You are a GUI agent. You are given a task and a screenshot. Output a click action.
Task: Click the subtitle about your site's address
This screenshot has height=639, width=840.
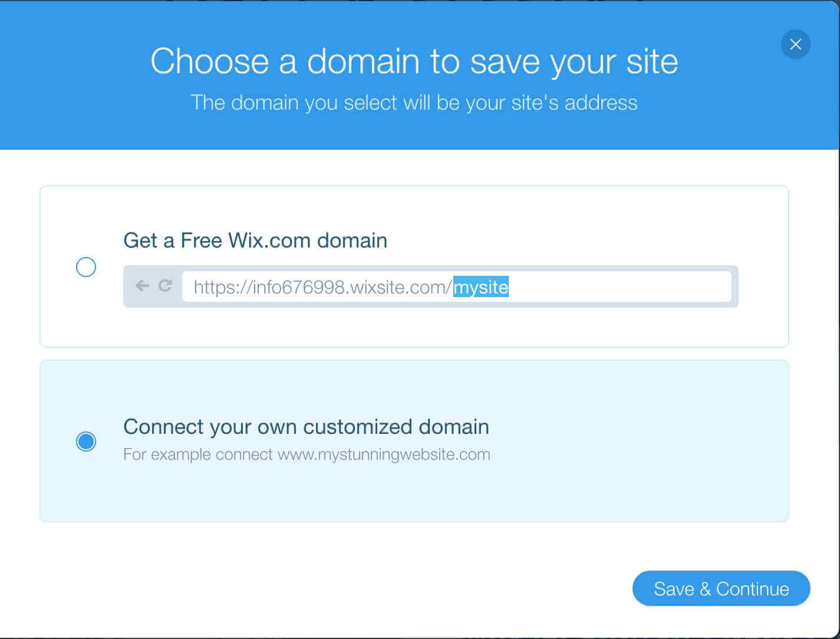tap(414, 103)
